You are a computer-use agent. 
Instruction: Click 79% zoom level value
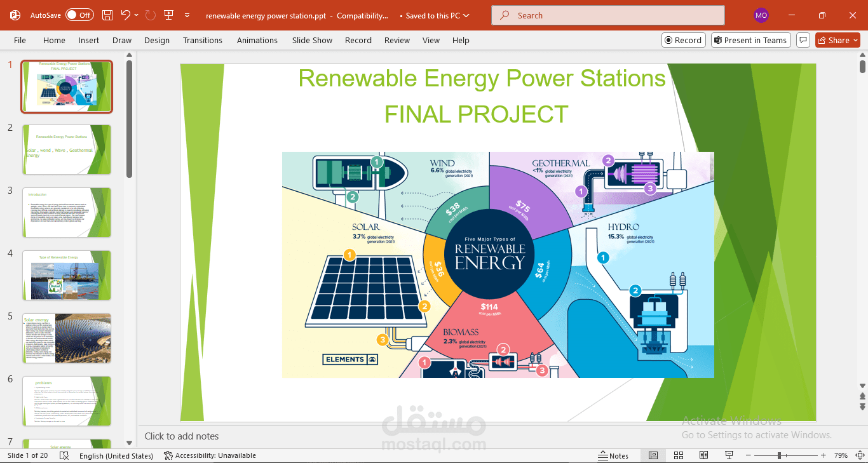841,455
